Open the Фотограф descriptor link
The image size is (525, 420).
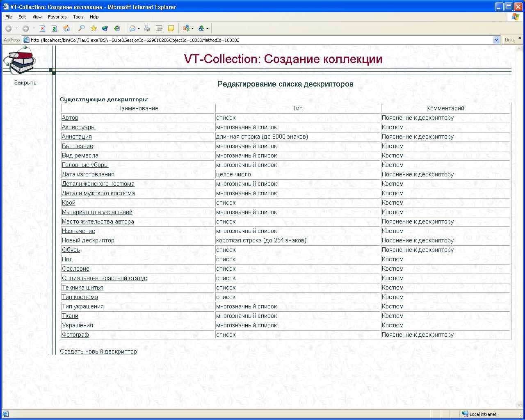coord(75,335)
